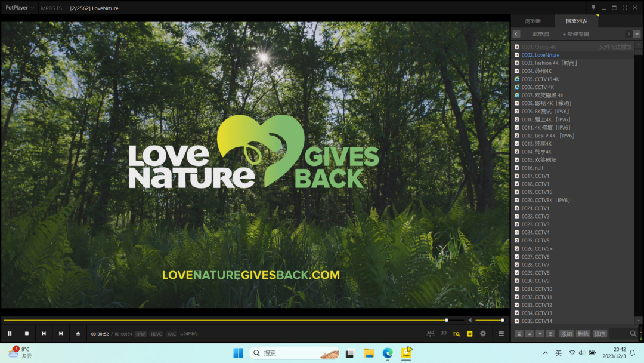This screenshot has width=644, height=363.
Task: Select playlist item 0009. 8K测试
Action: pos(574,112)
